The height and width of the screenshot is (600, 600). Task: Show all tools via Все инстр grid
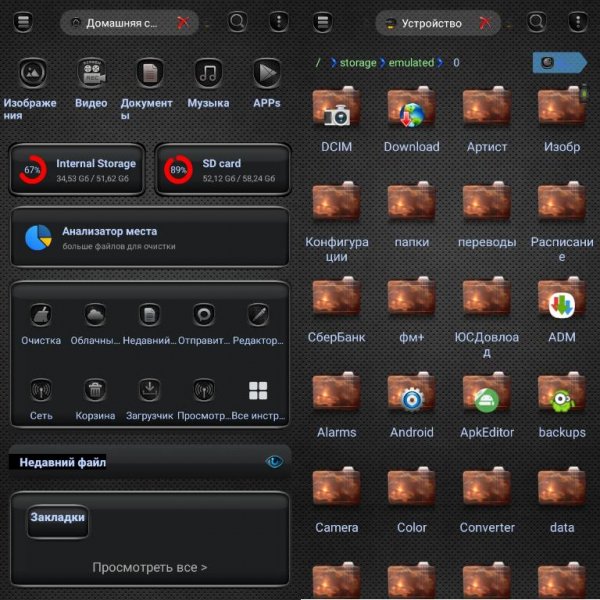(x=258, y=390)
